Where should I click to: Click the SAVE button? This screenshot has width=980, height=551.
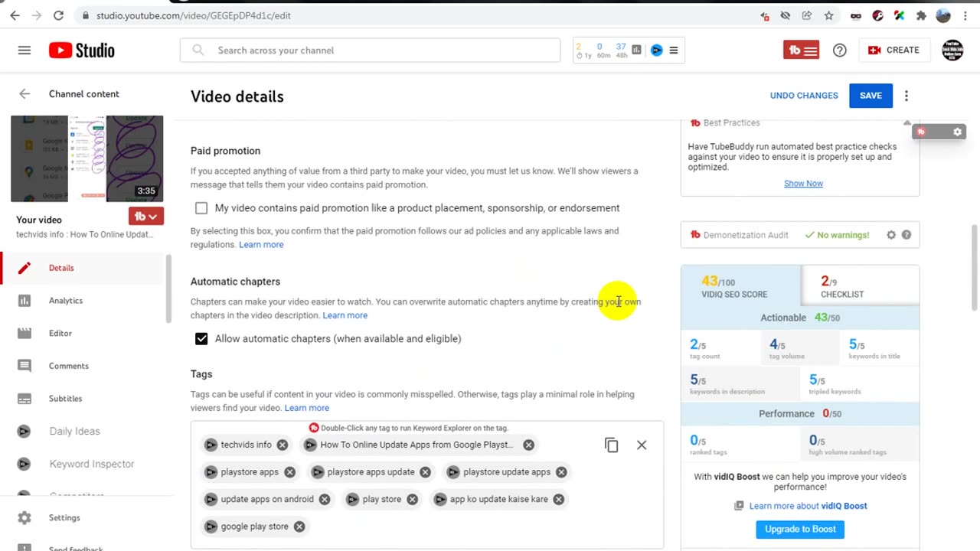(x=871, y=96)
